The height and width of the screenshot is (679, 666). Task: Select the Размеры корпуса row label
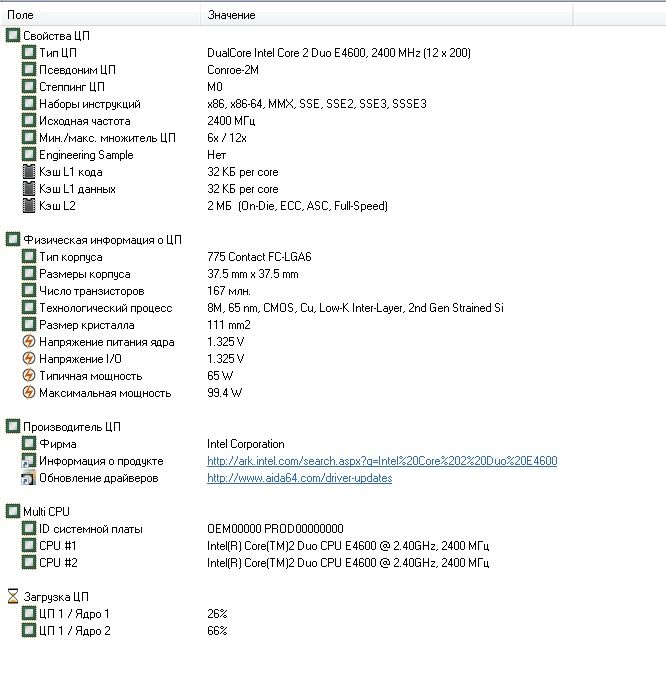[84, 274]
